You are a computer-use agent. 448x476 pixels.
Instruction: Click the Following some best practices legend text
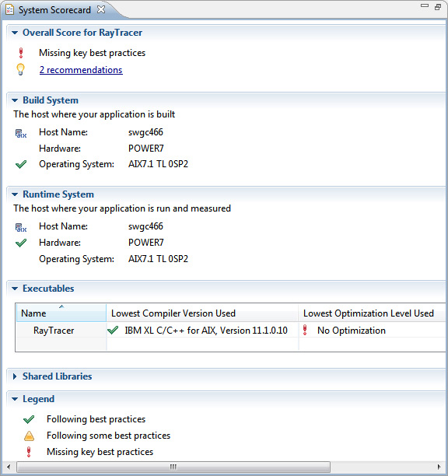point(109,436)
